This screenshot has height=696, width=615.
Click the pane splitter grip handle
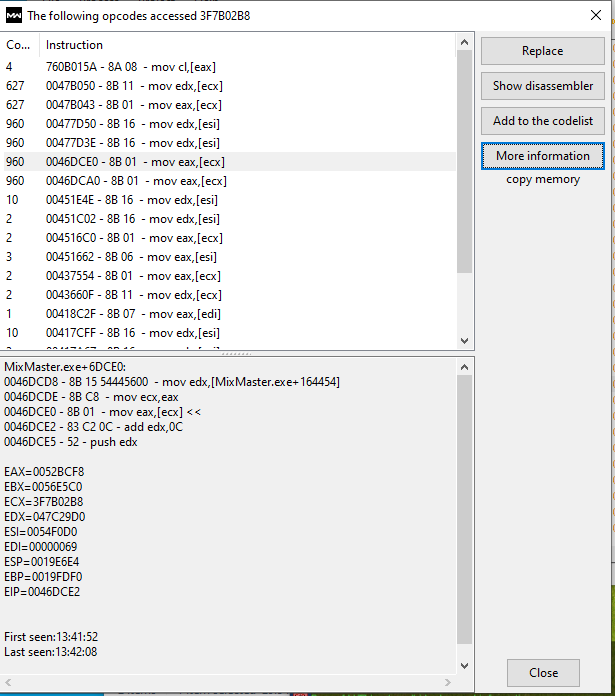(237, 354)
